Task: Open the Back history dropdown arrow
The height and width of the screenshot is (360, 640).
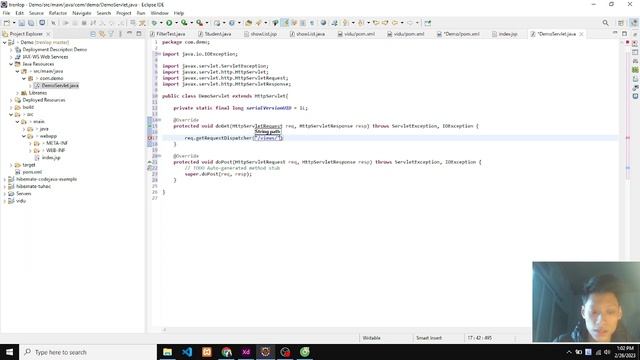Action: 402,23
